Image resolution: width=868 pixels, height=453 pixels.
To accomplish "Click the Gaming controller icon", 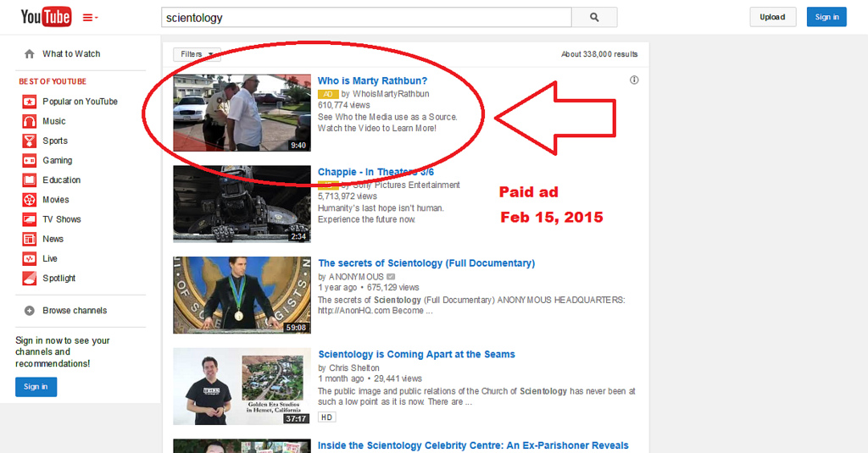I will pyautogui.click(x=30, y=160).
